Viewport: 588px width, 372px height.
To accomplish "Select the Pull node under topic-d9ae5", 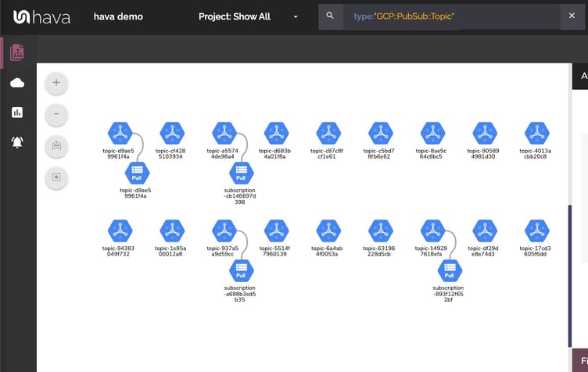I will tap(138, 173).
